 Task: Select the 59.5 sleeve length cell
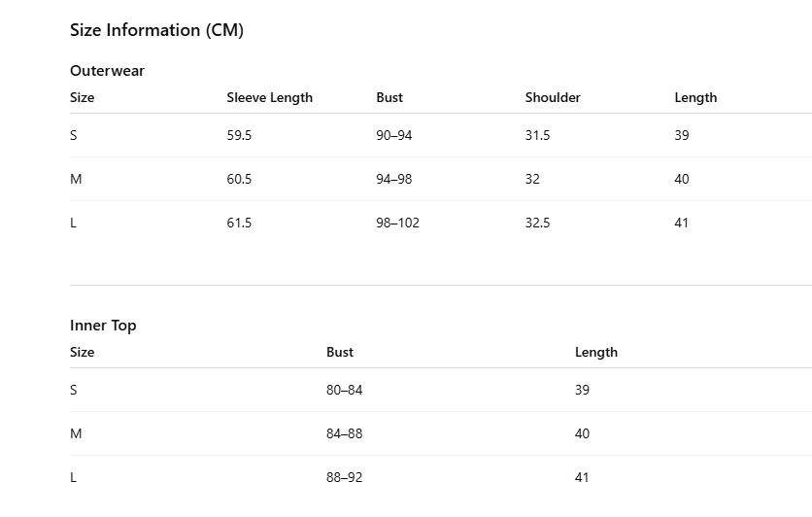click(239, 135)
